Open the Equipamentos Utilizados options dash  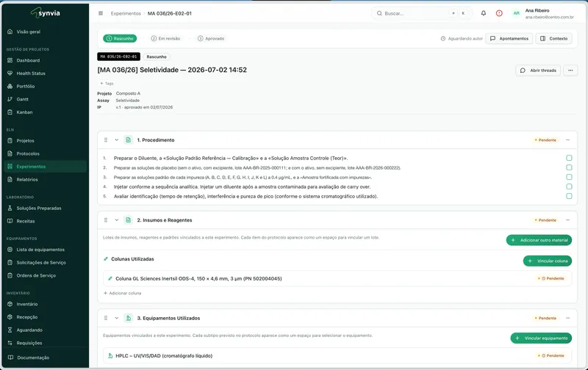click(x=567, y=318)
